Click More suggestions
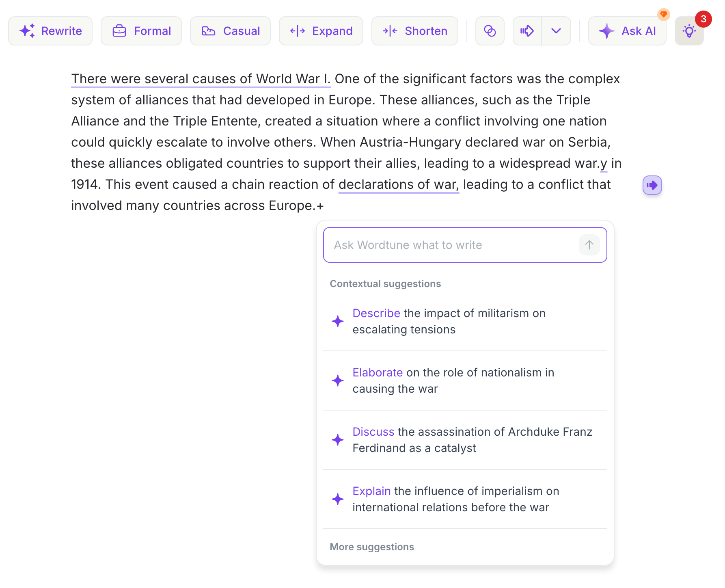The image size is (725, 588). (x=372, y=547)
